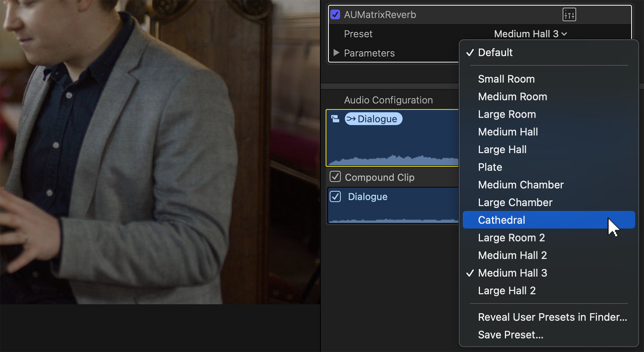The width and height of the screenshot is (644, 352).
Task: Open the Medium Hall 3 preset dropdown
Action: pos(530,34)
